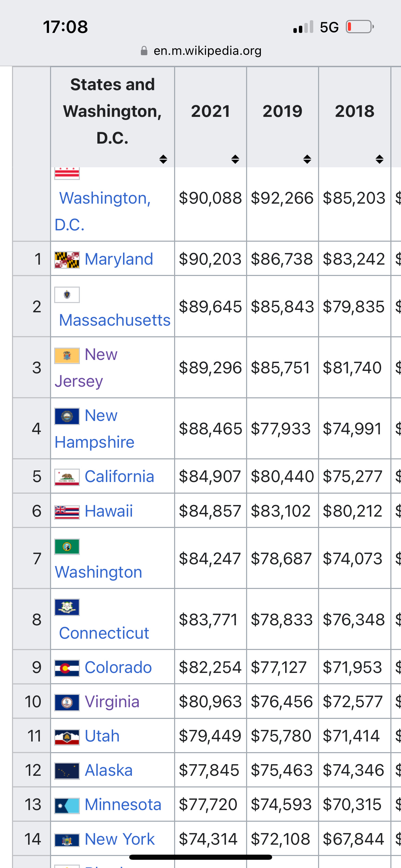Image resolution: width=401 pixels, height=868 pixels.
Task: Open the Massachusetts link
Action: pos(114,320)
